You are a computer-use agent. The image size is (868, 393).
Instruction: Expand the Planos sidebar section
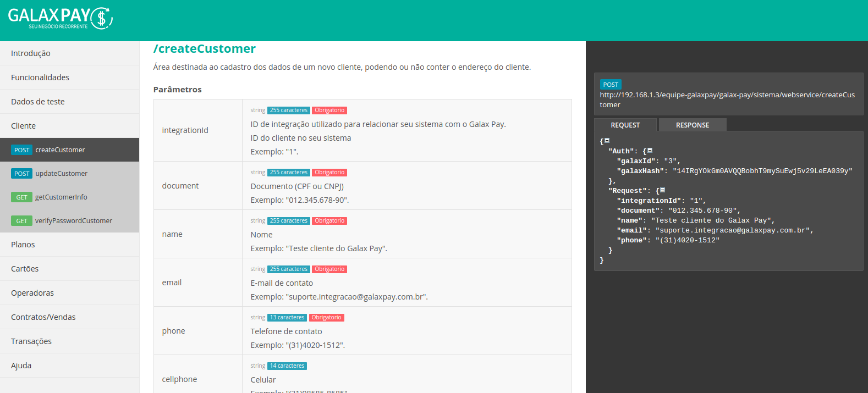[69, 245]
